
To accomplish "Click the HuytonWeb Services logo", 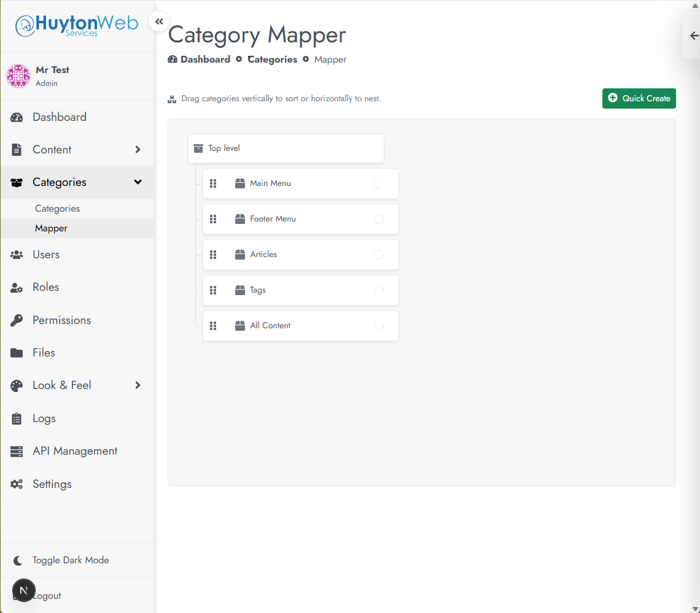I will pyautogui.click(x=77, y=25).
